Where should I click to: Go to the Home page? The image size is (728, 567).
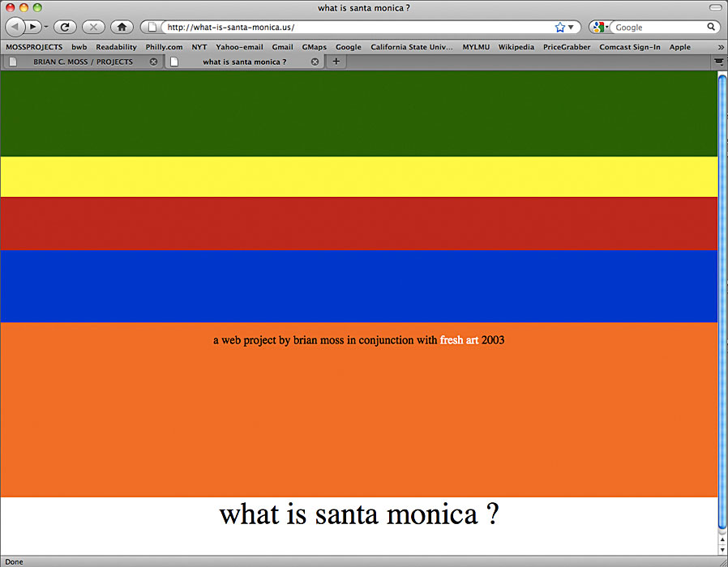[x=122, y=27]
